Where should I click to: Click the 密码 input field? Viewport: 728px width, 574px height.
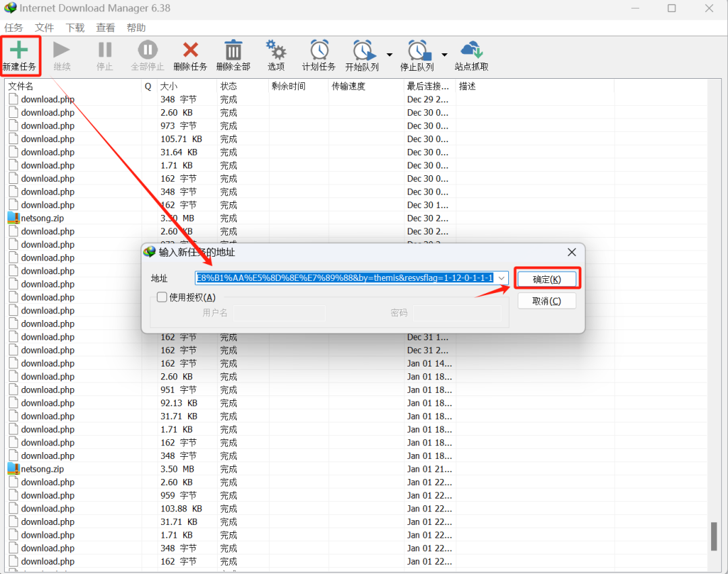457,313
